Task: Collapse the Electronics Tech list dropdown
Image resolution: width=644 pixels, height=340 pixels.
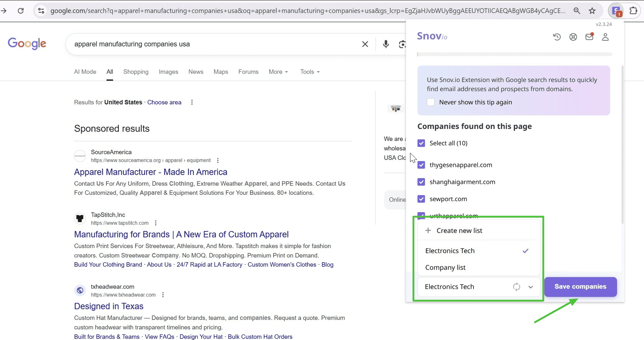Action: [530, 287]
